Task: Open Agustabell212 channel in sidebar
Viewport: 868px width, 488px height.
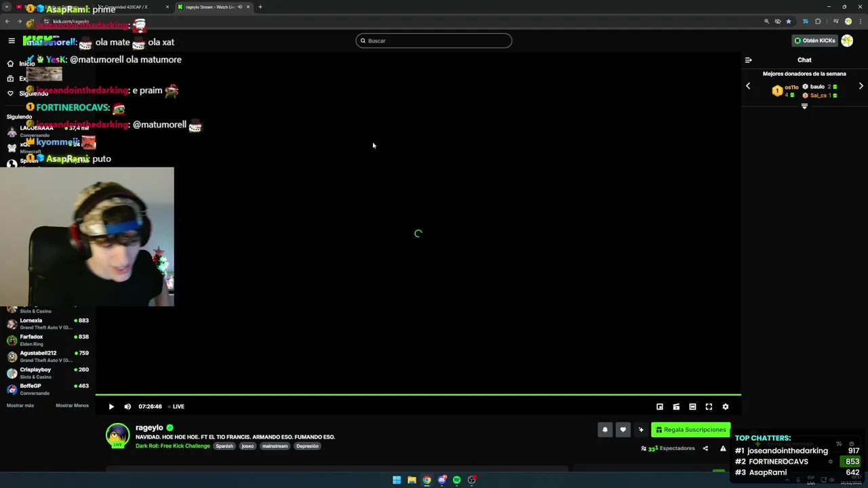Action: click(47, 357)
